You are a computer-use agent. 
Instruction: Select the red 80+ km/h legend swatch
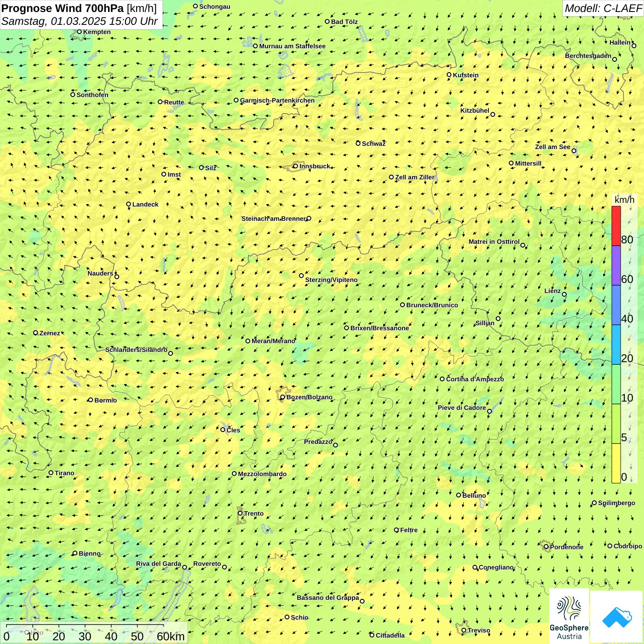pyautogui.click(x=616, y=226)
